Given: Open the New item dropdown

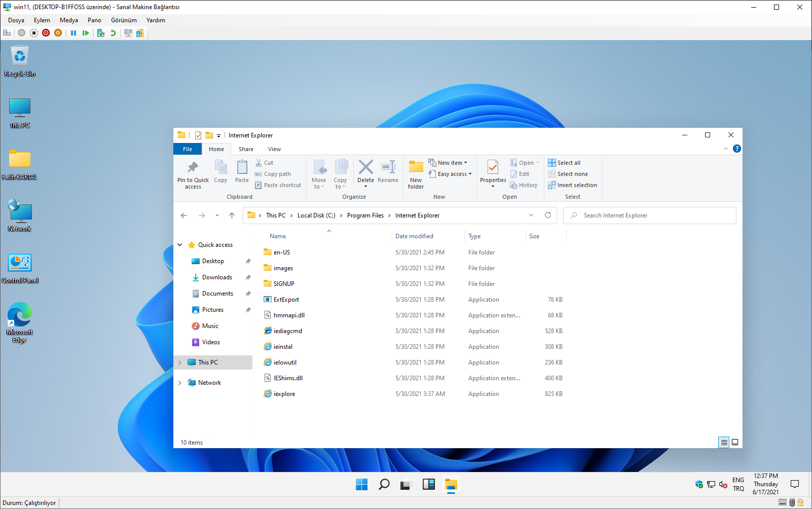Looking at the screenshot, I should [448, 163].
